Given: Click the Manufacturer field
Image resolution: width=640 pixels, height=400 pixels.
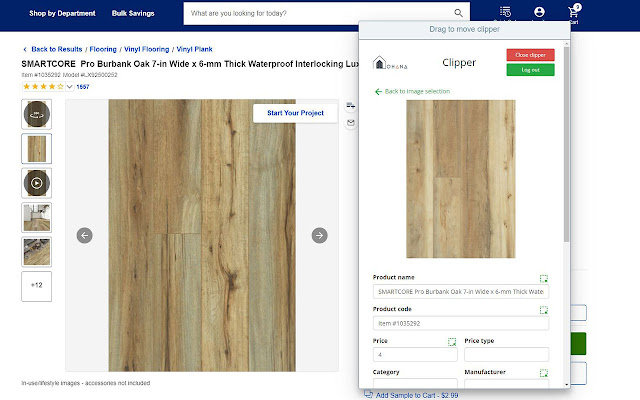Looking at the screenshot, I should pos(507,383).
